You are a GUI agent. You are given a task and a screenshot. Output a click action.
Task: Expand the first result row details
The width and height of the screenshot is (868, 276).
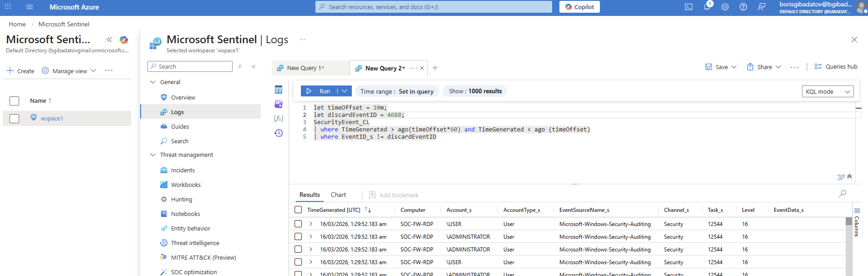tap(311, 224)
